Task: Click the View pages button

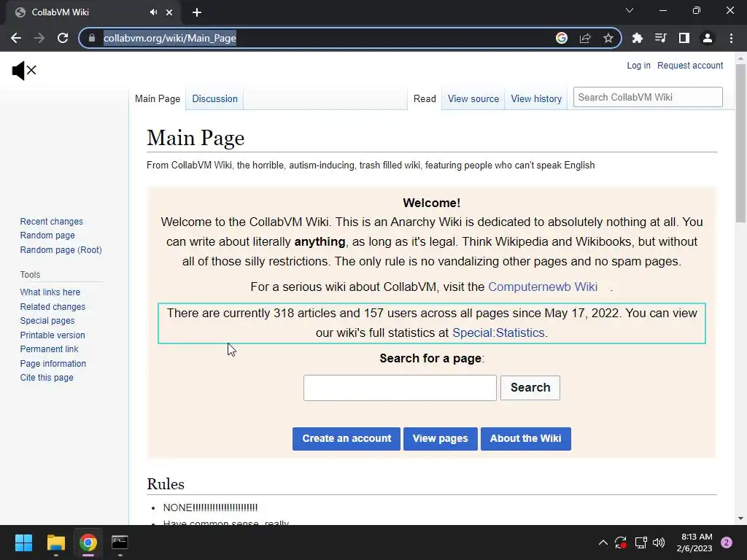Action: [440, 438]
